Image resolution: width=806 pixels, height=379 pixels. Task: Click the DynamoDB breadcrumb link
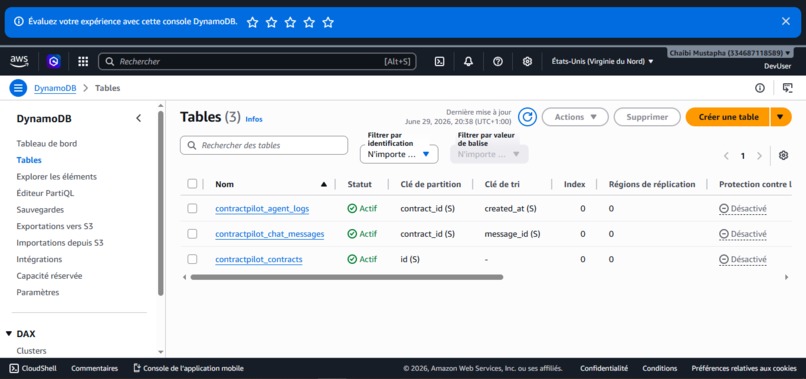click(55, 88)
